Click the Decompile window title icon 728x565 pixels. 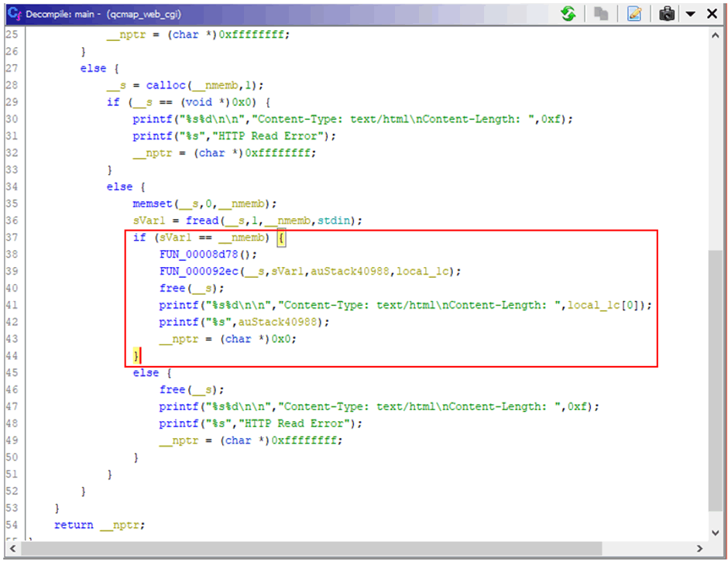[13, 14]
